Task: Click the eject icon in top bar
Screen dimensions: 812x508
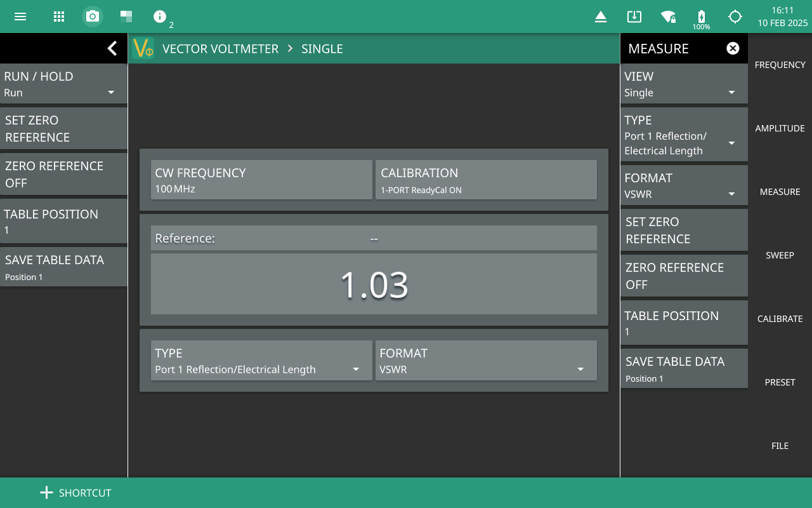Action: [x=600, y=17]
